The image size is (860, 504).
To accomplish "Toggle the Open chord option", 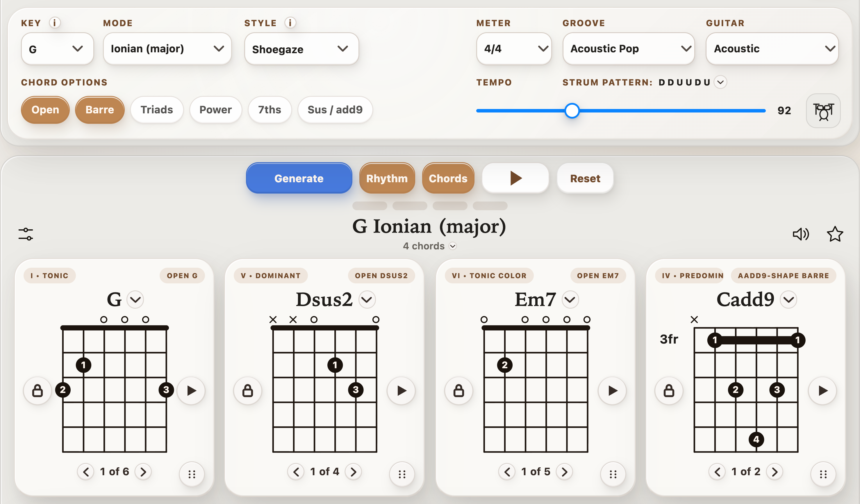I will pyautogui.click(x=45, y=110).
